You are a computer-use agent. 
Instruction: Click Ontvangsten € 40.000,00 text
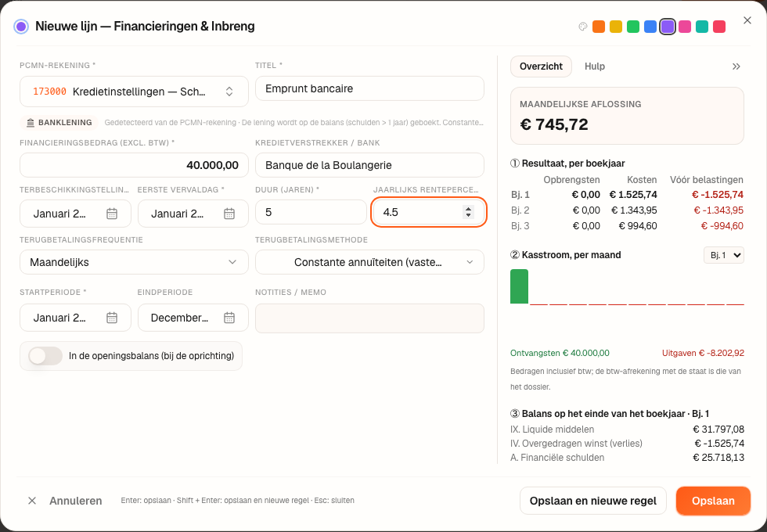[x=560, y=353]
